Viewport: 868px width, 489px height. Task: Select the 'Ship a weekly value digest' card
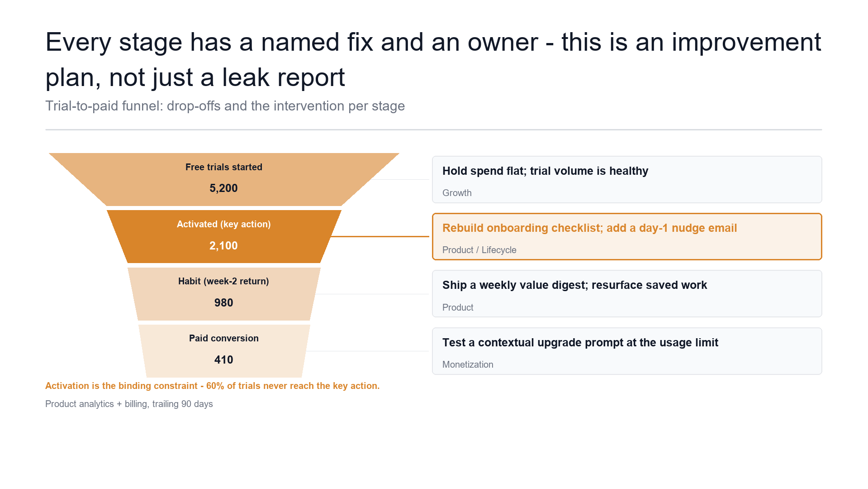pos(627,294)
